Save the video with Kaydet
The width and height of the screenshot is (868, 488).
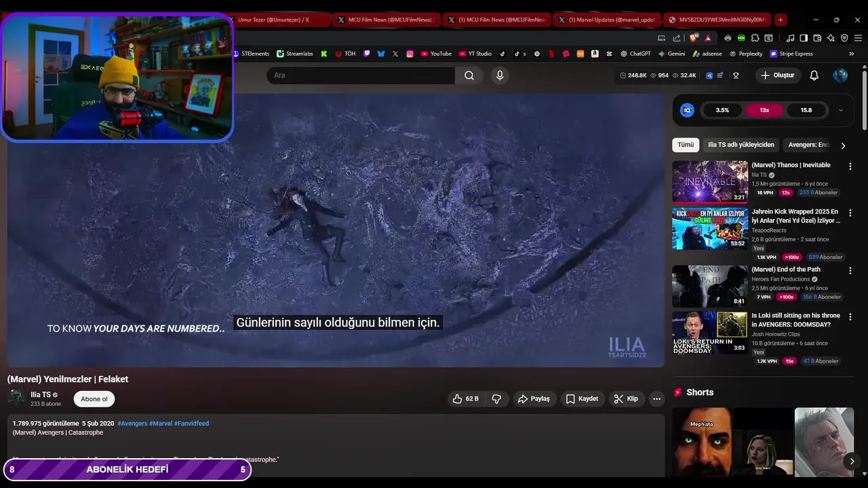click(582, 399)
